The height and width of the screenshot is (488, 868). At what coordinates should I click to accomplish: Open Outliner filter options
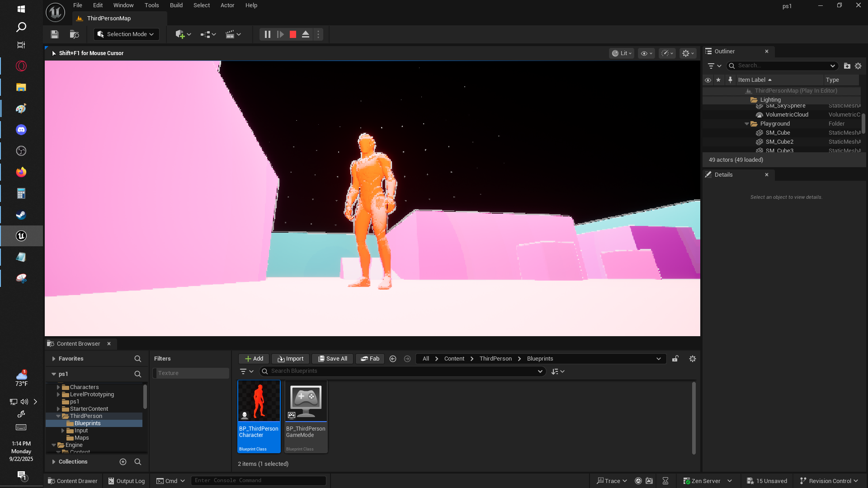(x=714, y=66)
